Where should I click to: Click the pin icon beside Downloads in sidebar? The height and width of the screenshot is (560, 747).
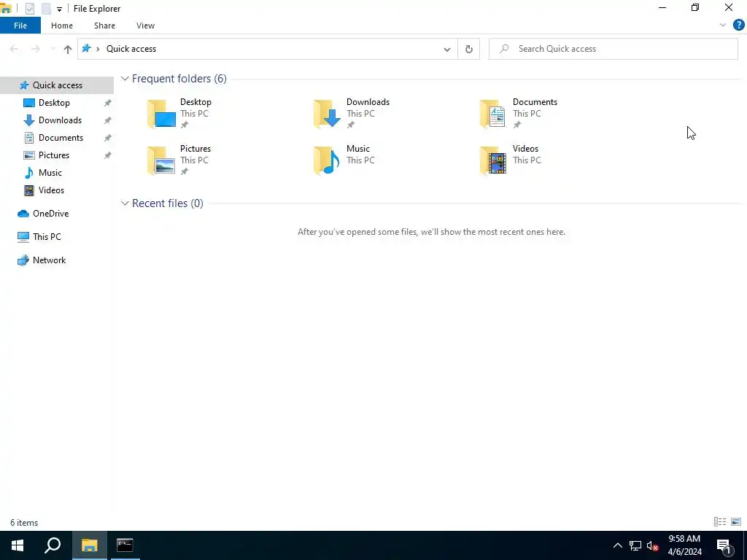(108, 120)
